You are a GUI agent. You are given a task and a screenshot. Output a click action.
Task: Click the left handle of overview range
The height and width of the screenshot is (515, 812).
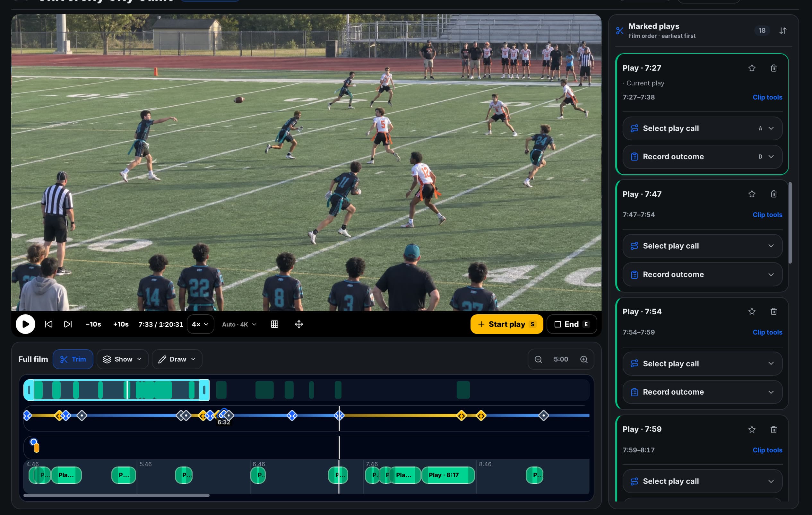click(x=29, y=390)
